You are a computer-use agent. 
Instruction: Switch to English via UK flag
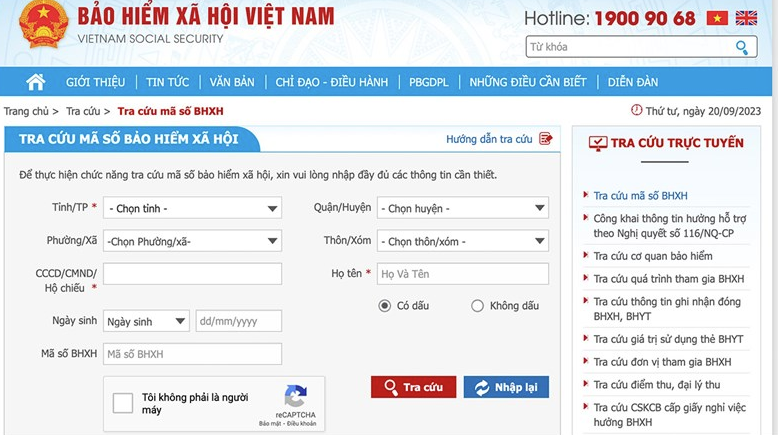[x=746, y=18]
